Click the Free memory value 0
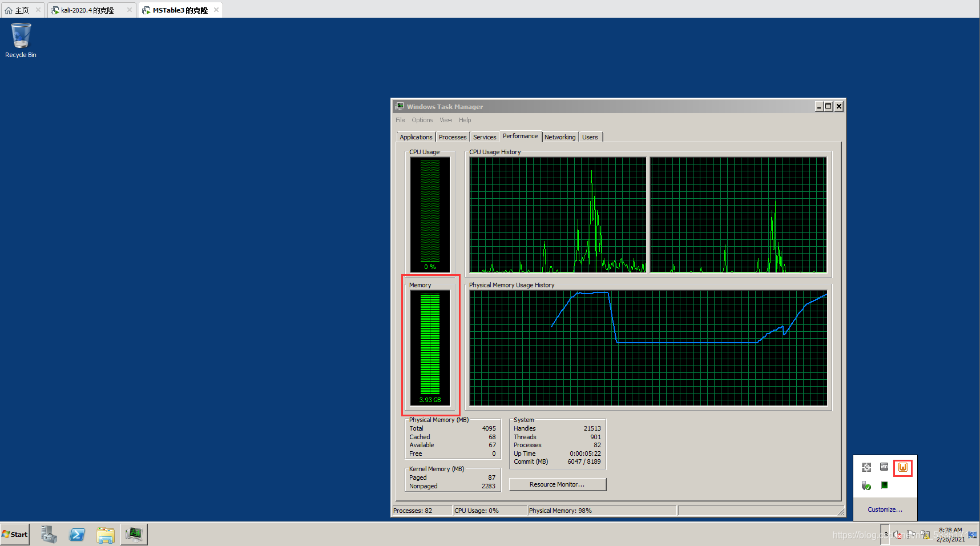Viewport: 980px width, 546px height. (494, 453)
